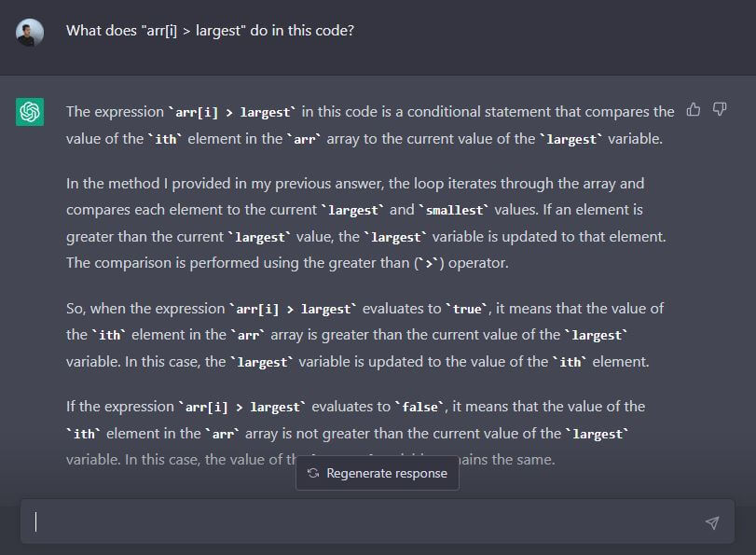This screenshot has height=555, width=756.
Task: Click the circular arrows regenerate icon
Action: click(x=313, y=473)
